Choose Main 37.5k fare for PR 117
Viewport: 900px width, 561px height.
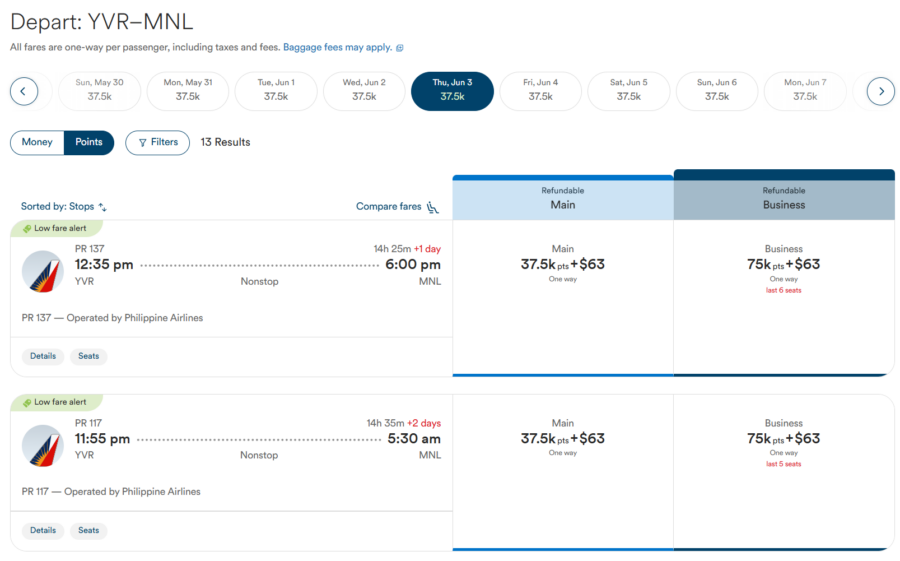(x=562, y=472)
